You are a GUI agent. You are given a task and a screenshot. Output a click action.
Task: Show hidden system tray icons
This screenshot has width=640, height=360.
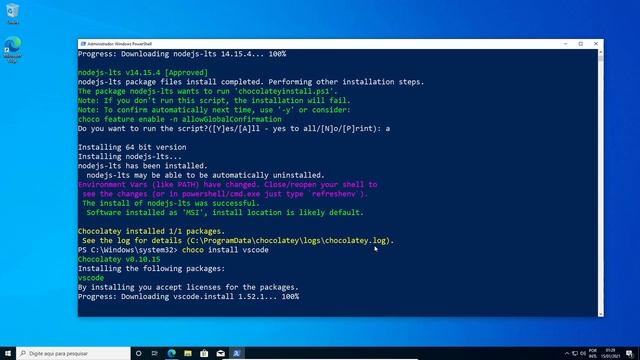567,353
